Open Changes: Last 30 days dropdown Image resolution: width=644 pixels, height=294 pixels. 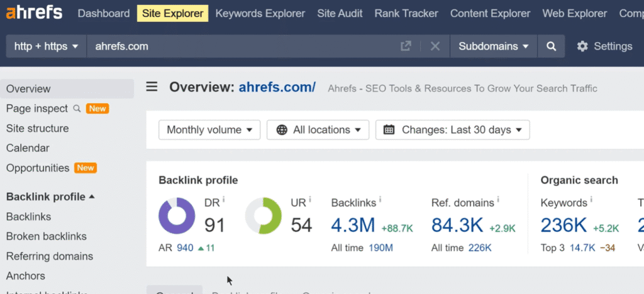click(453, 130)
